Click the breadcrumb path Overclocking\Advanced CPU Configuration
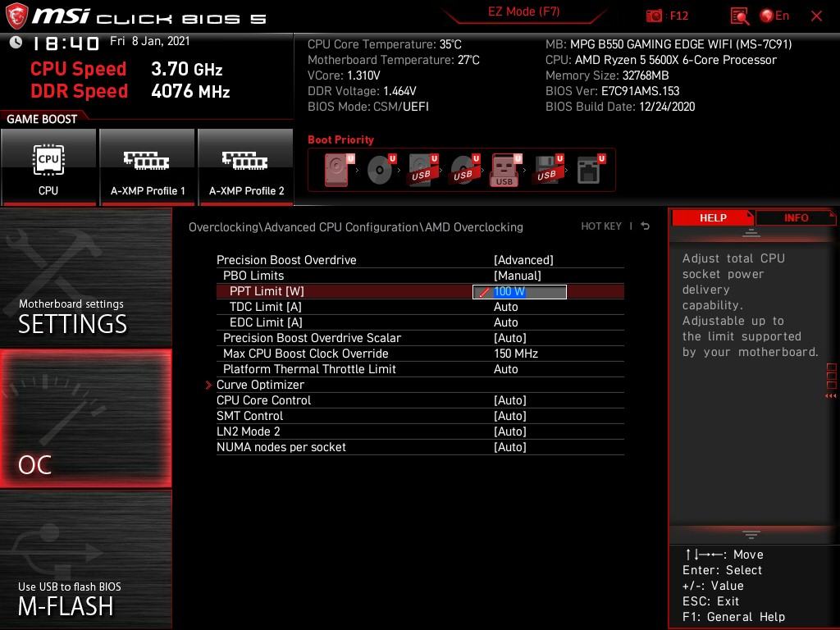The image size is (840, 630). 305,227
